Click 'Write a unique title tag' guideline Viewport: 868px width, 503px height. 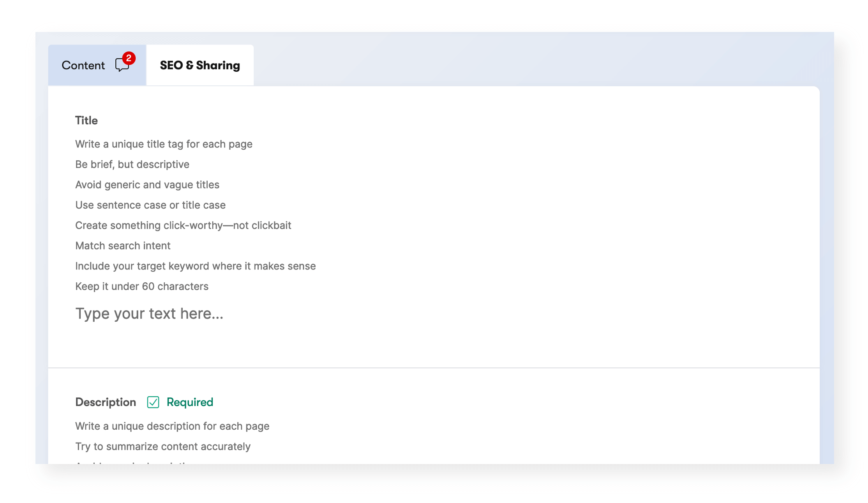164,144
